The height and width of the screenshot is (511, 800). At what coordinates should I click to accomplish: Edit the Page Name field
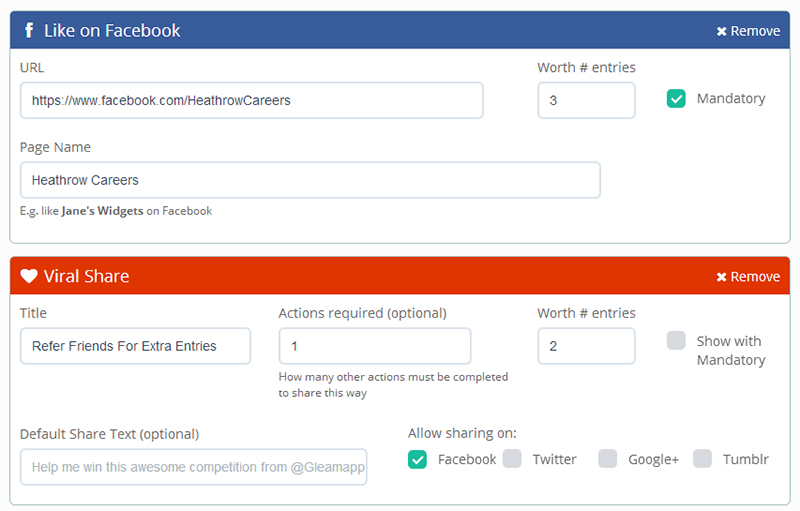310,180
